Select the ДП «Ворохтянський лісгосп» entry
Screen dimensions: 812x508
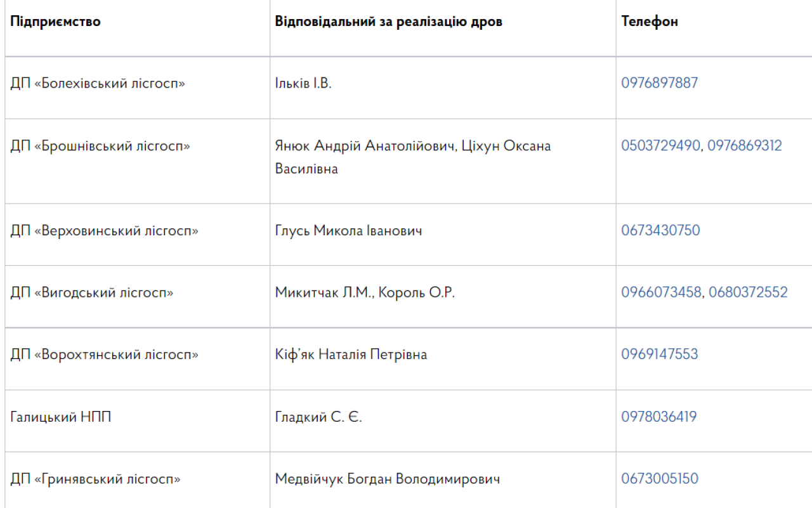pyautogui.click(x=104, y=354)
